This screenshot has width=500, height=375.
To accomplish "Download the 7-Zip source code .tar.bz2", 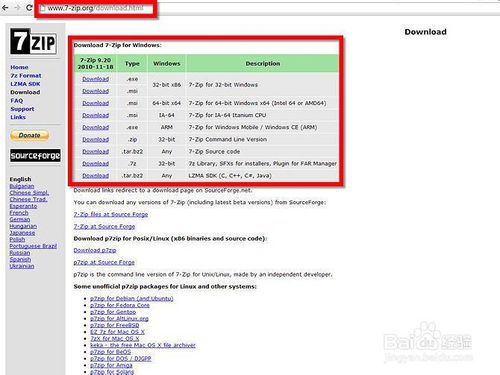I will click(x=96, y=152).
